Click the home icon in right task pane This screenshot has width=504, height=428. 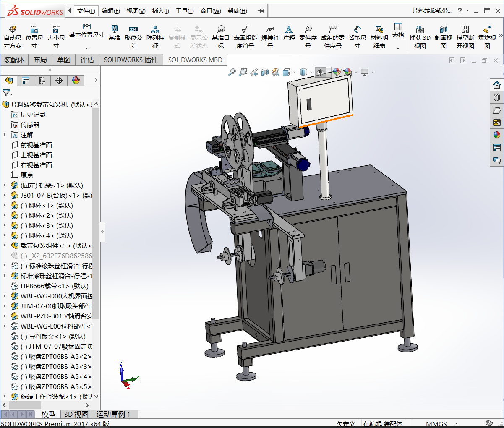[497, 85]
